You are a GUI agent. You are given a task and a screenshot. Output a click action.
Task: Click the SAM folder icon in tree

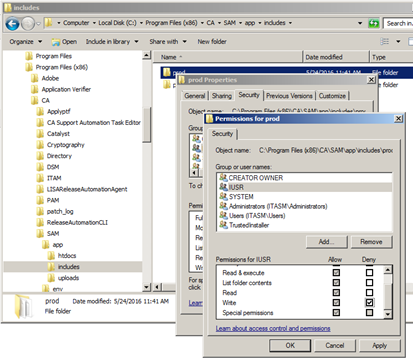40,233
